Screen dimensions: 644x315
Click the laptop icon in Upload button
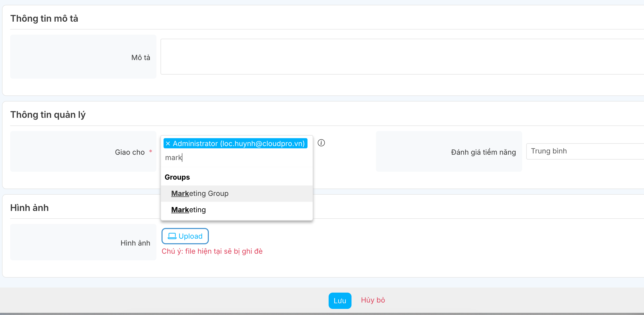point(172,236)
